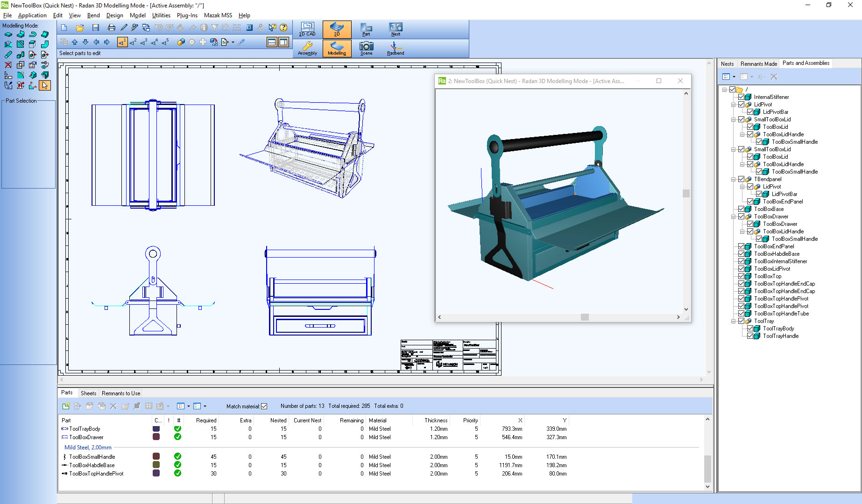Viewport: 862px width, 504px height.
Task: Select the arrow pointer modelling tool
Action: pyautogui.click(x=45, y=85)
